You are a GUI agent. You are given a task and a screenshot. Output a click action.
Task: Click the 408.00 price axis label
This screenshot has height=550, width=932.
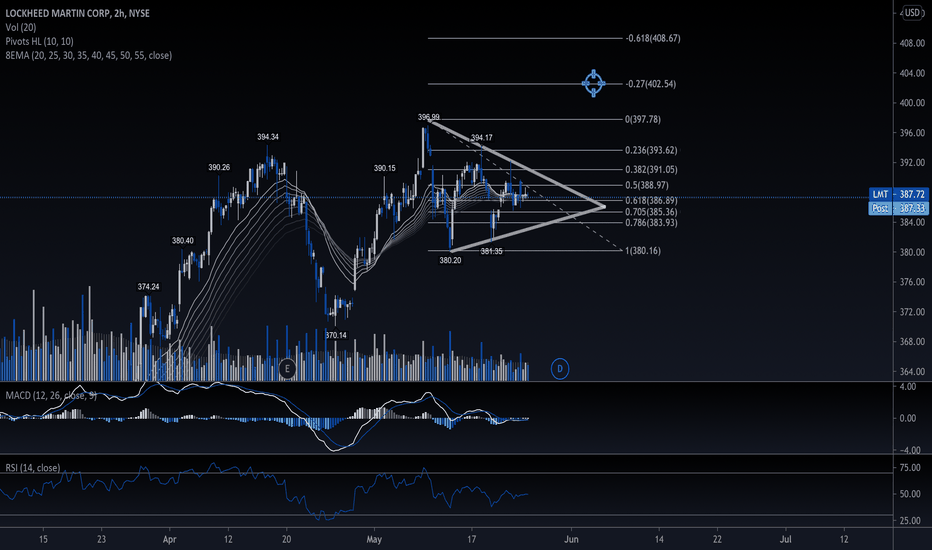pyautogui.click(x=912, y=43)
